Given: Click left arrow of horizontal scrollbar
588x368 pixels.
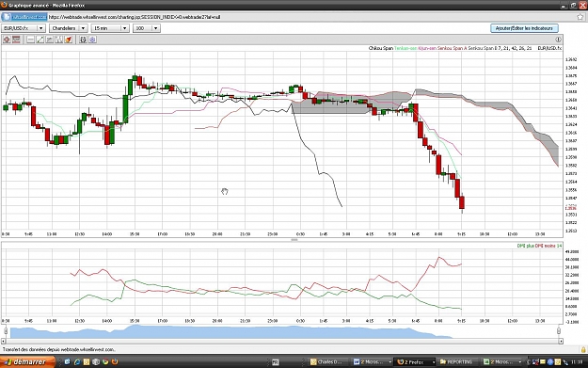Looking at the screenshot, I should coord(4,341).
